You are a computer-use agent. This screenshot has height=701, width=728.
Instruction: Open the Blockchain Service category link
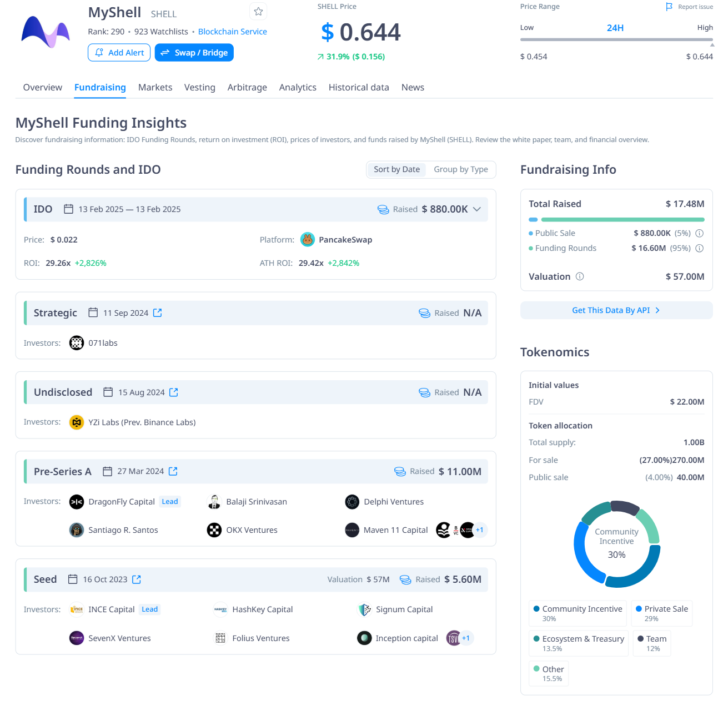point(233,32)
